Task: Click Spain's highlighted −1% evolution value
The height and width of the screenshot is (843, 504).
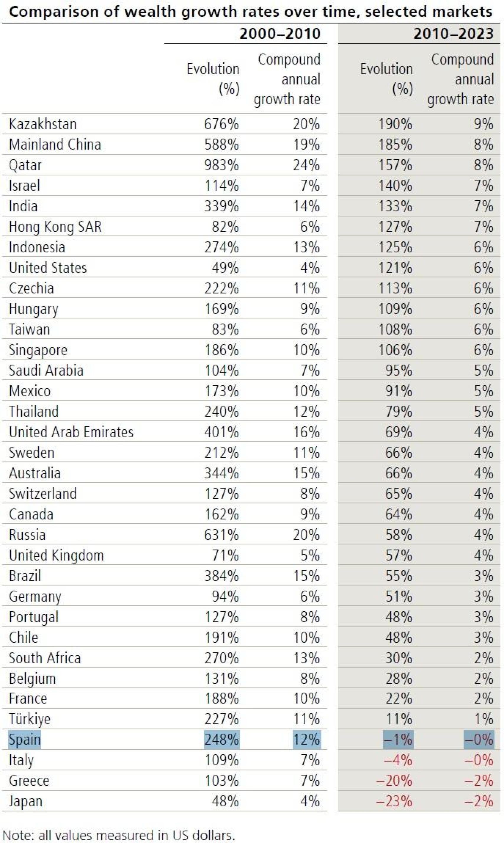Action: tap(398, 739)
